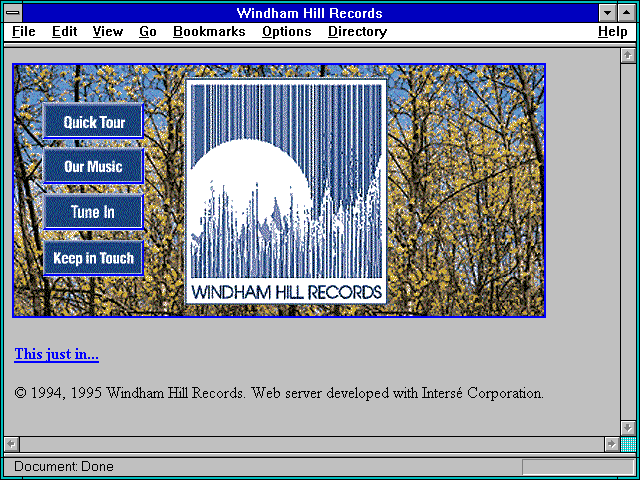The height and width of the screenshot is (480, 640).
Task: Open the File menu
Action: (x=24, y=32)
